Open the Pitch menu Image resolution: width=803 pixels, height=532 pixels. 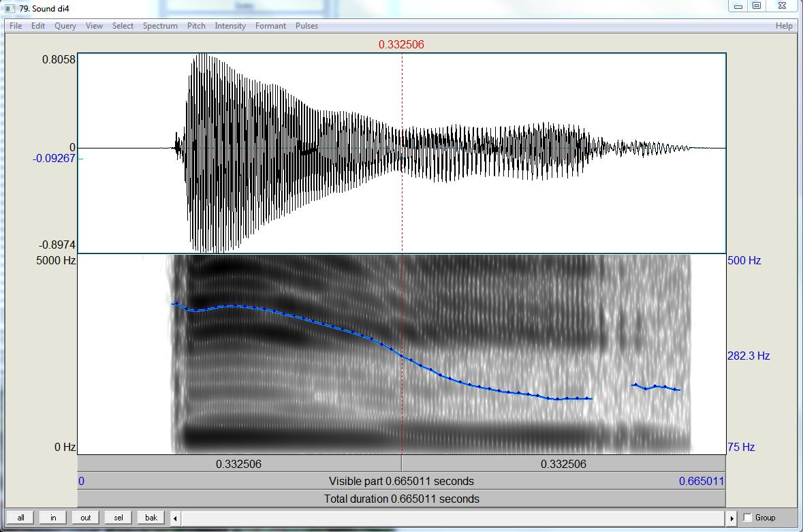[196, 26]
